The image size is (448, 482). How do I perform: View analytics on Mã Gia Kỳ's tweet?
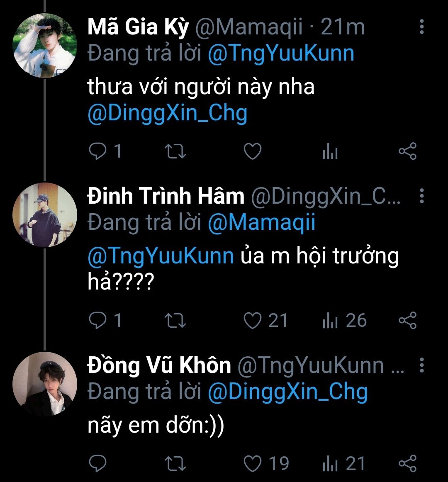coord(330,152)
